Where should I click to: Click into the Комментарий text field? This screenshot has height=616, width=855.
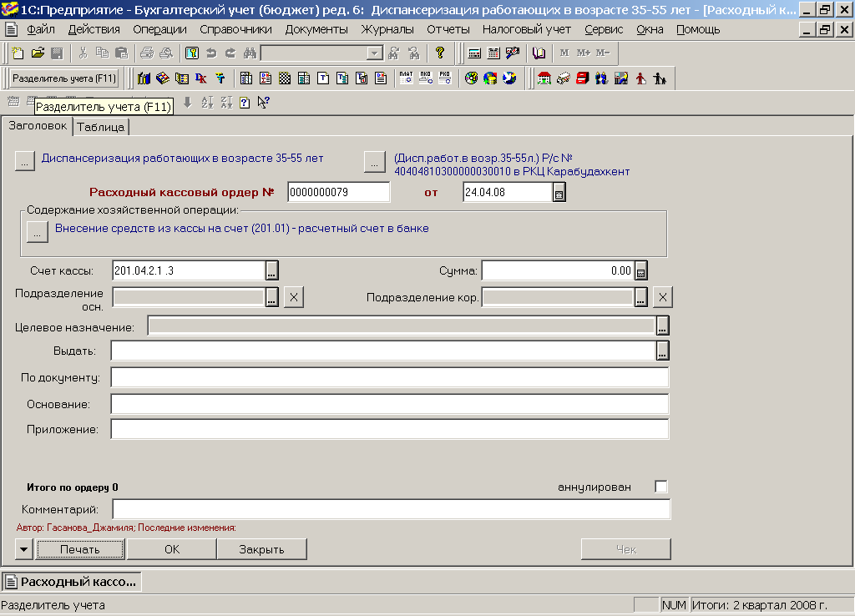(x=391, y=509)
